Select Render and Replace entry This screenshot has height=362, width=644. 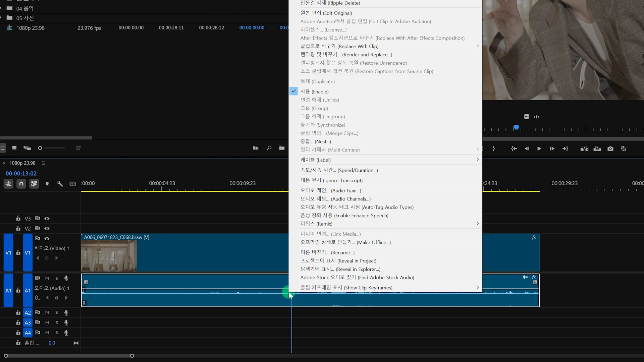385,55
